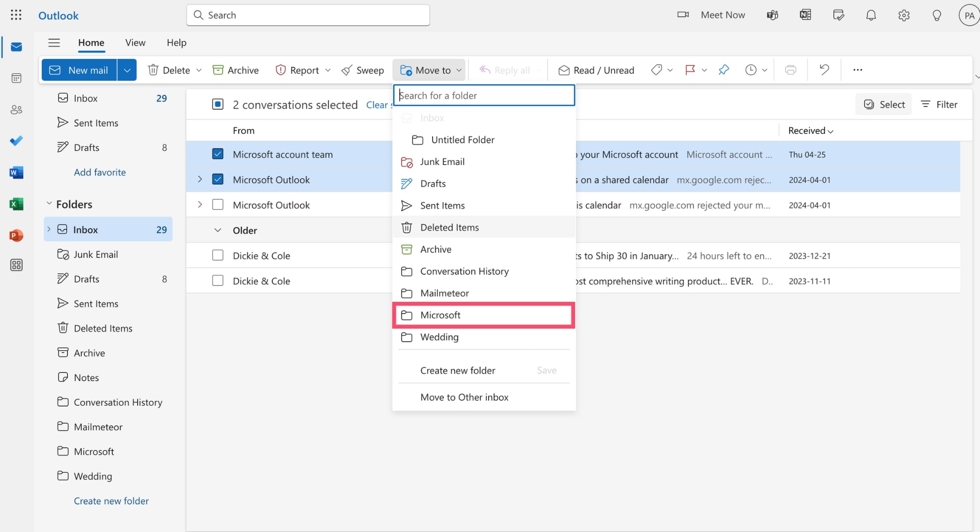Click the Meet Now camera button
The image size is (980, 532).
click(x=711, y=15)
